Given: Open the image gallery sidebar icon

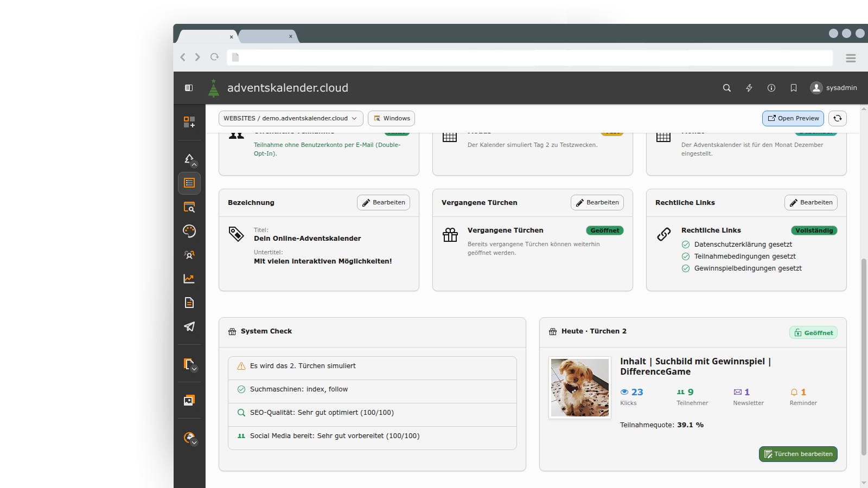Looking at the screenshot, I should [x=189, y=400].
